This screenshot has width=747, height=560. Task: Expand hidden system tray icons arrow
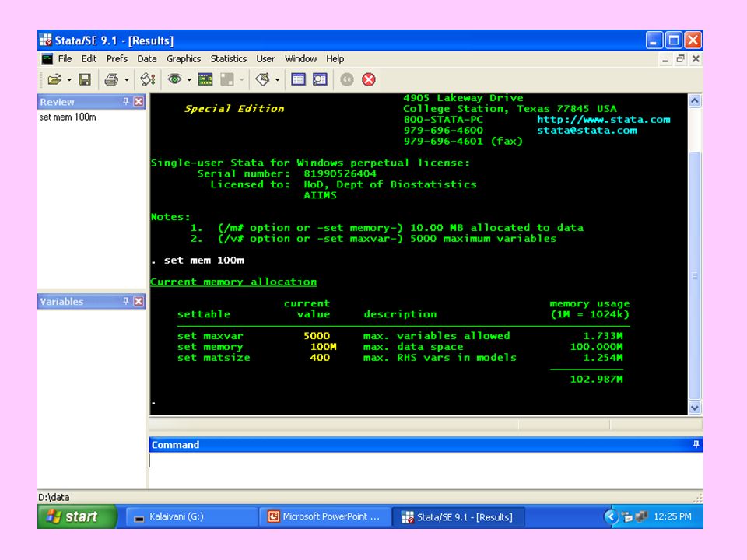(x=611, y=516)
